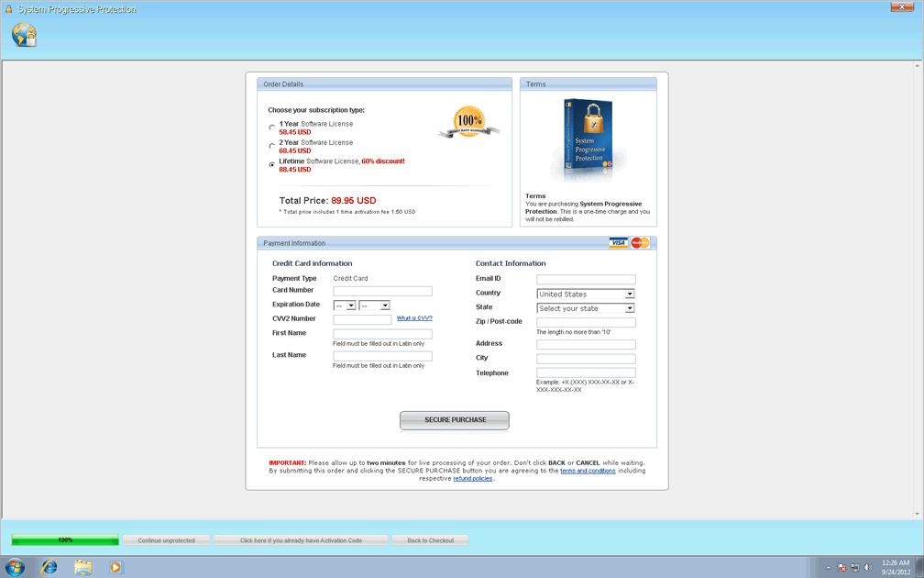Select the 1 Year software license option
Viewport: 924px width, 578px height.
point(271,128)
